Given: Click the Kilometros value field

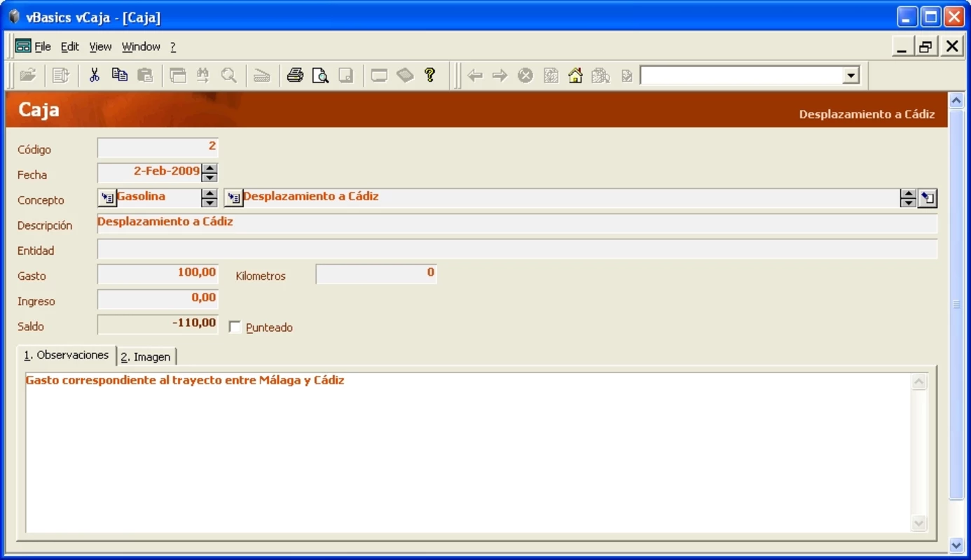Looking at the screenshot, I should point(376,274).
